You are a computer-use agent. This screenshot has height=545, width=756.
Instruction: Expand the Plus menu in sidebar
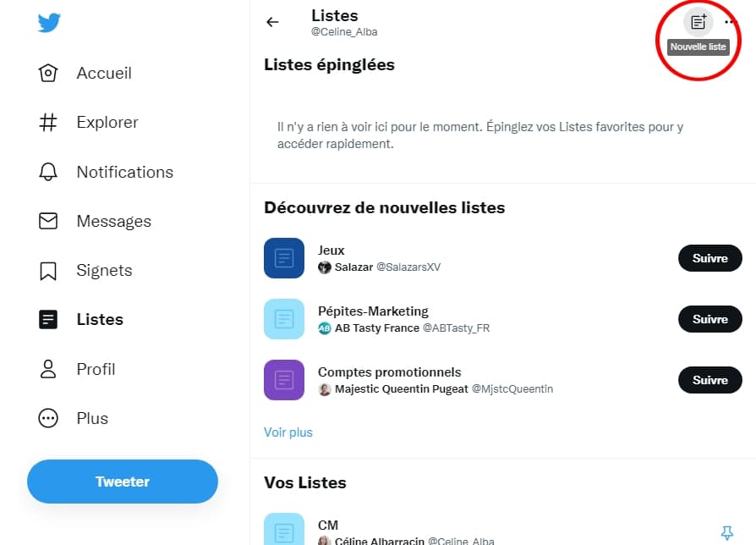[92, 418]
